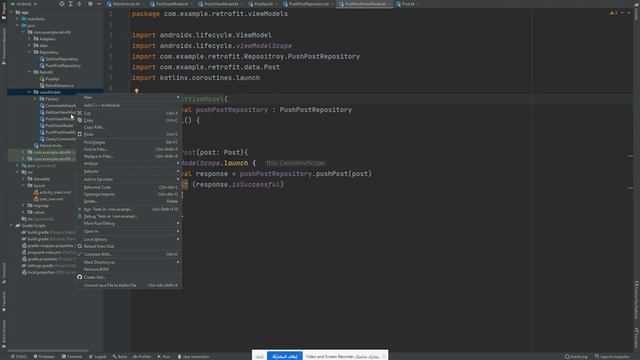Open the Build tool window
This screenshot has width=640, height=360.
pos(120,356)
